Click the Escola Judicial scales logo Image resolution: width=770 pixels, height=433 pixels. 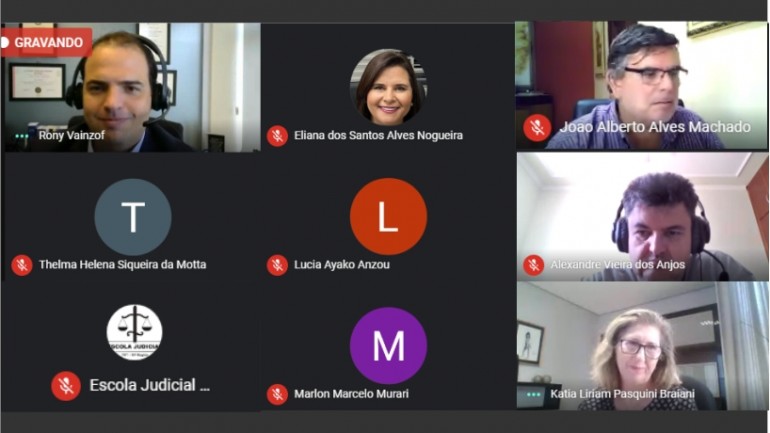tap(134, 332)
